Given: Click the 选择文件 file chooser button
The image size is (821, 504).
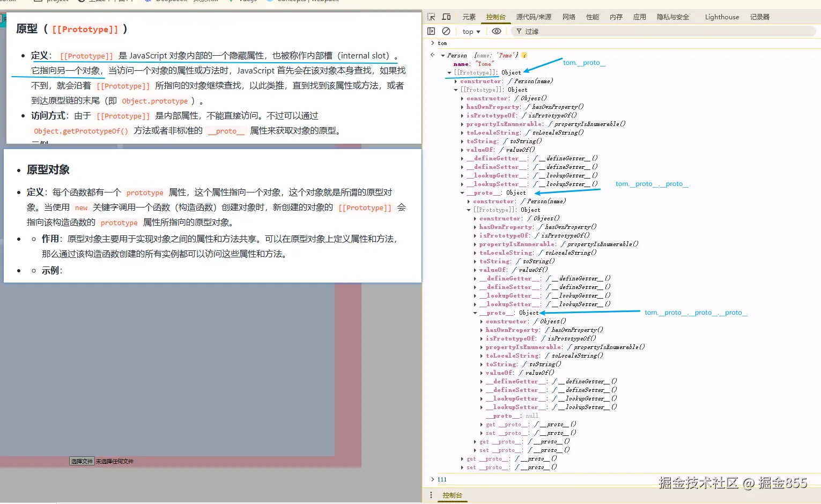Looking at the screenshot, I should pyautogui.click(x=82, y=461).
